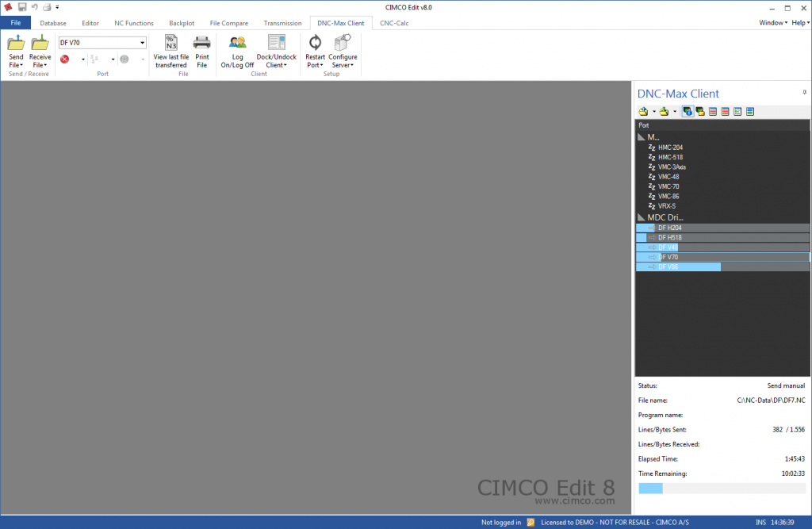Click the transfer progress bar below Time Remaining
The image size is (812, 529).
(x=722, y=488)
